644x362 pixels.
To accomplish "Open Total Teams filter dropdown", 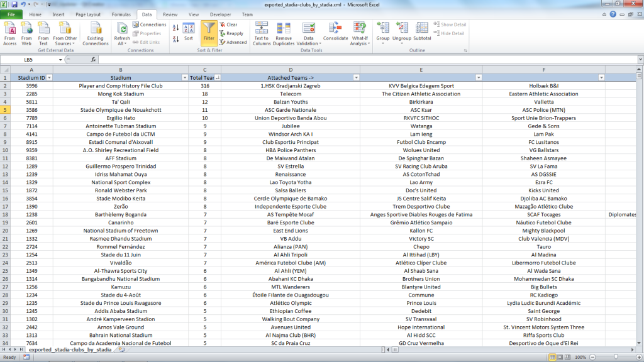I will (x=218, y=77).
